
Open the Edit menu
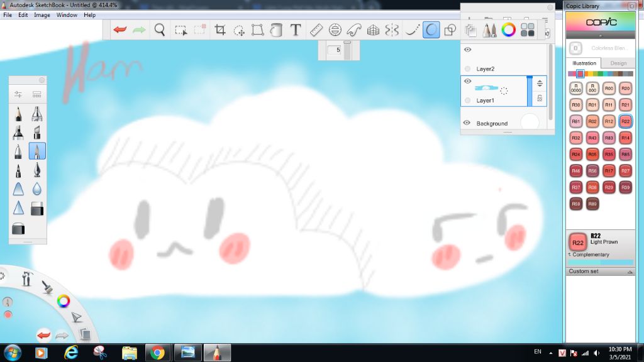23,15
